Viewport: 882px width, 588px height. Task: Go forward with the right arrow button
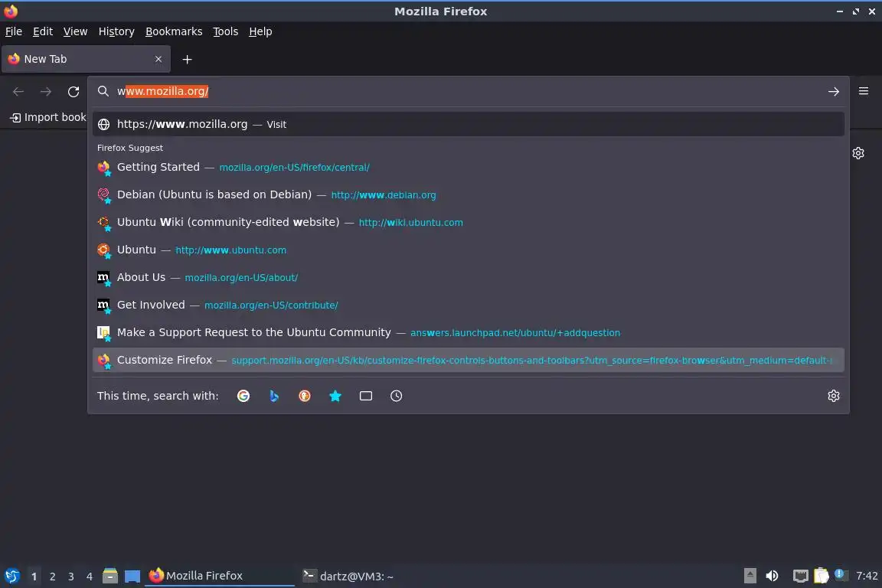pos(46,91)
